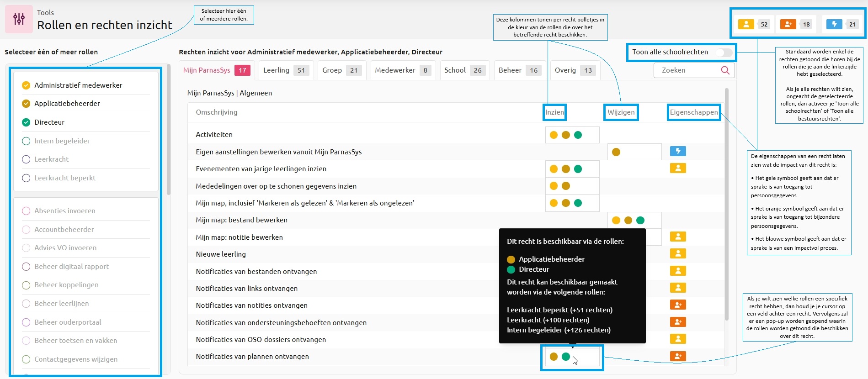Click the Inzien cell of Mededelingen over op te schonen gegevens
The width and height of the screenshot is (868, 379).
(572, 186)
